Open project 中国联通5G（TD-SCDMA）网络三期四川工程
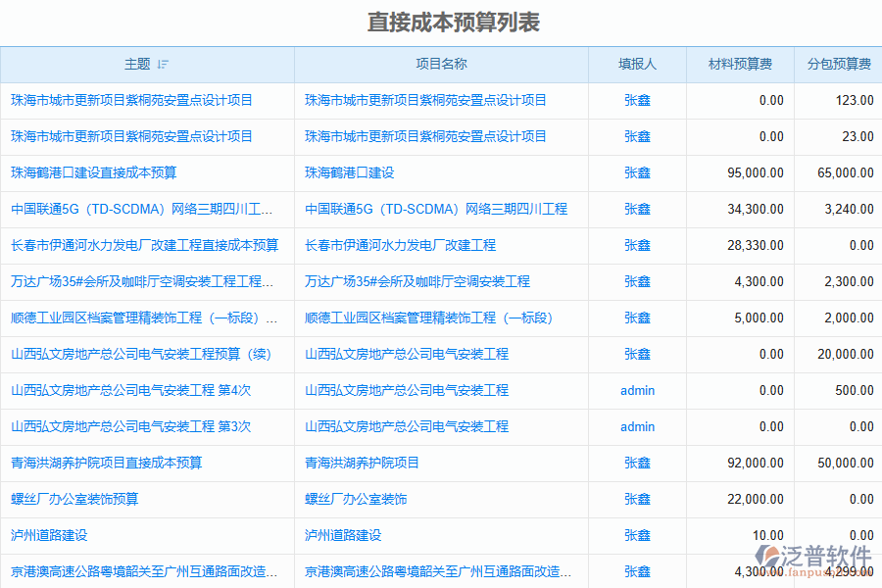 [x=436, y=210]
